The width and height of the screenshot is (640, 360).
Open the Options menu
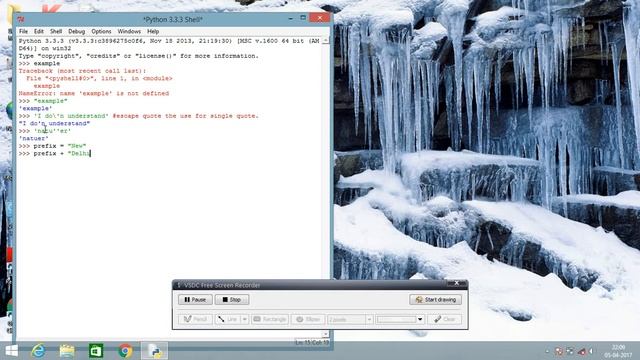click(101, 31)
